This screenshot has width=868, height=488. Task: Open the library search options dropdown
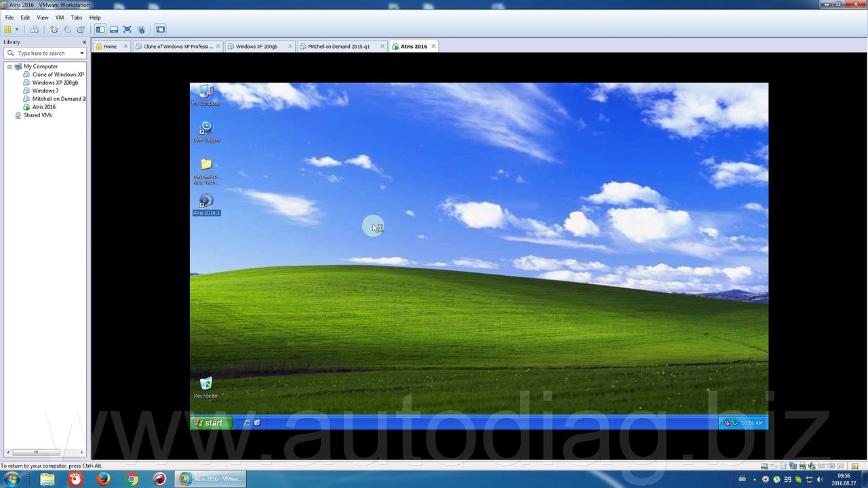click(x=82, y=54)
